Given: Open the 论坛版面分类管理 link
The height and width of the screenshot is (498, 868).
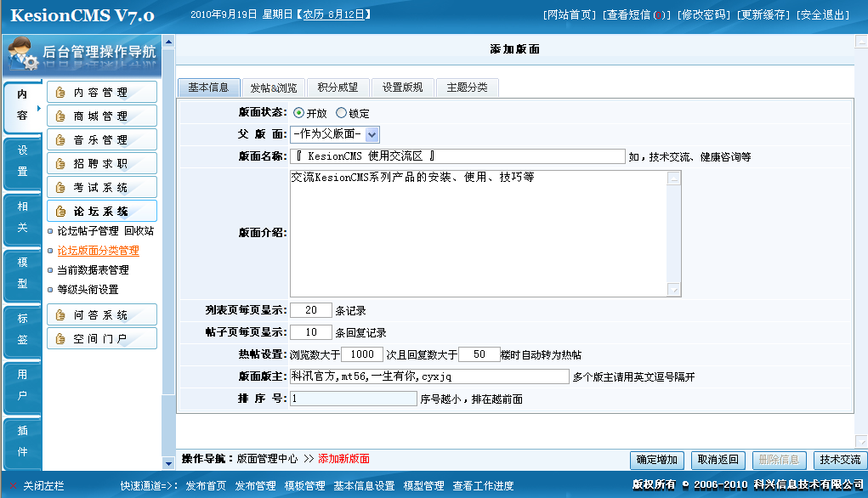Looking at the screenshot, I should click(99, 251).
